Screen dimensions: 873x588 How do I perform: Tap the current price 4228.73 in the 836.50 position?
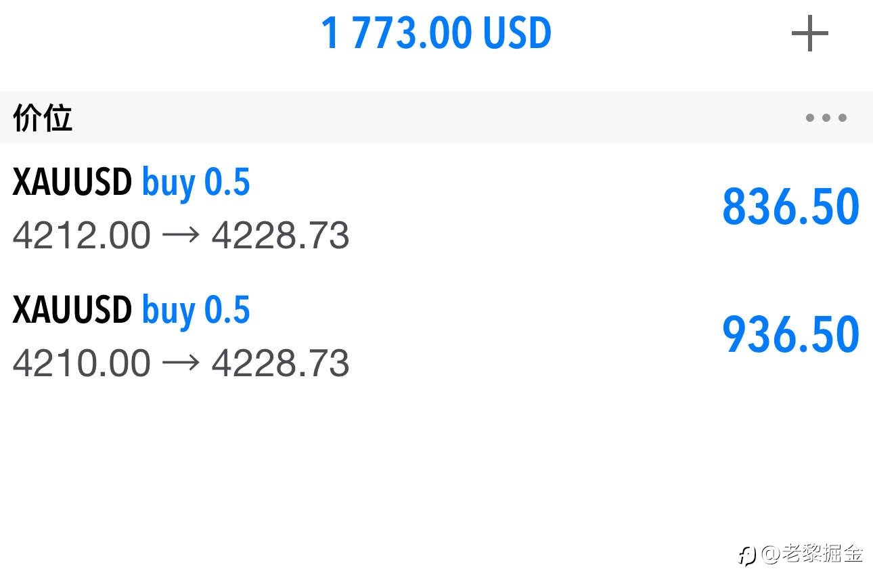(x=280, y=235)
